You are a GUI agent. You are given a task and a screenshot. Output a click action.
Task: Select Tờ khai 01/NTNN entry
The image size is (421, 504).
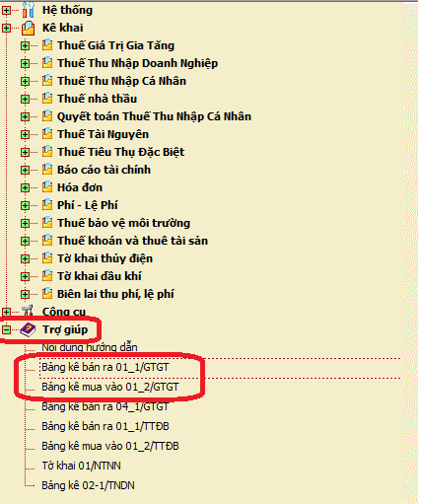click(x=81, y=466)
